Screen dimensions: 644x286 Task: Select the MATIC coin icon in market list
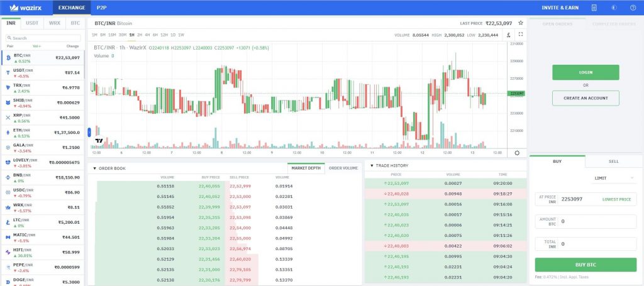point(8,237)
